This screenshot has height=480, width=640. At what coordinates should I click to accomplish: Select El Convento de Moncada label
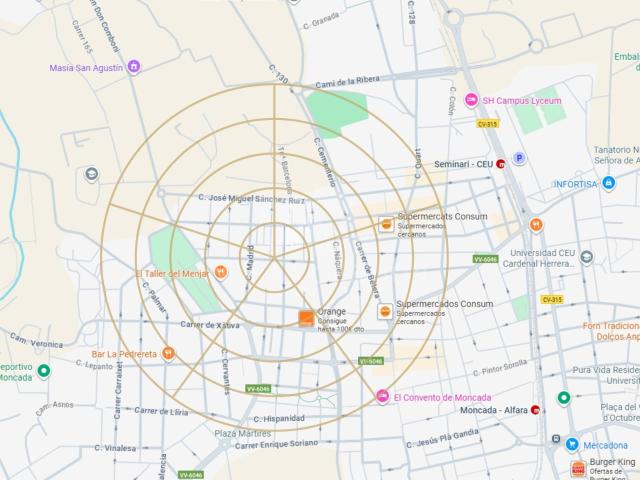442,397
